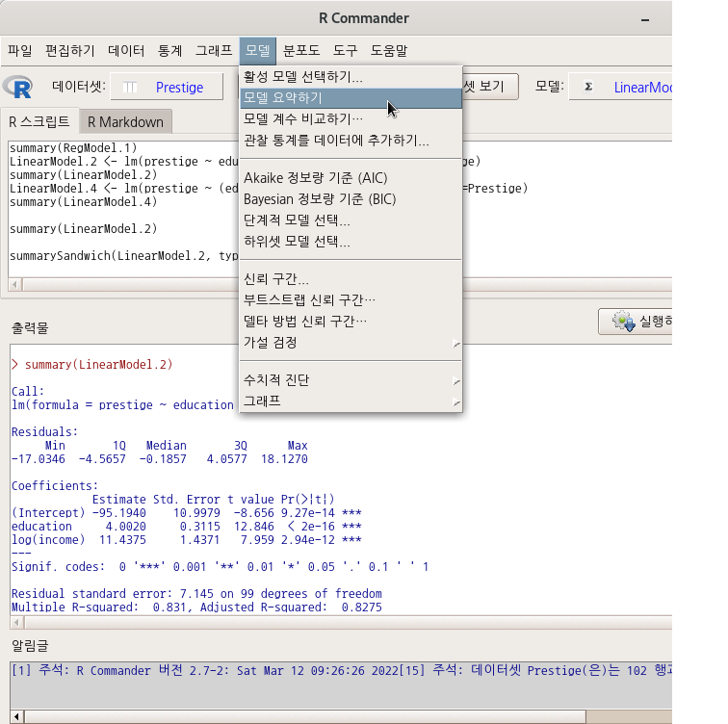
Task: Click left arrow of output pane scrollbar
Action: click(x=16, y=622)
